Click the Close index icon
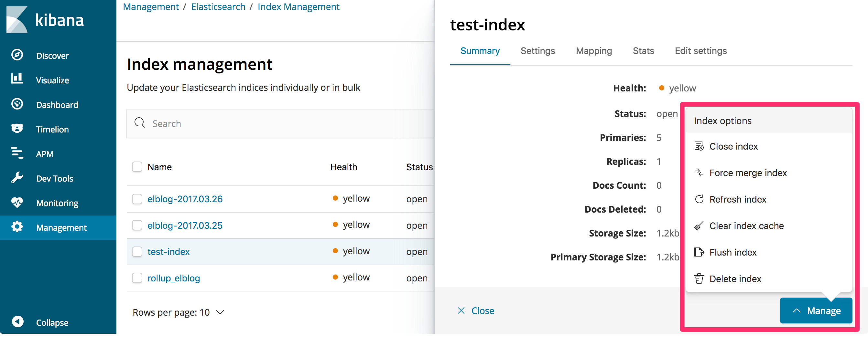 [699, 146]
